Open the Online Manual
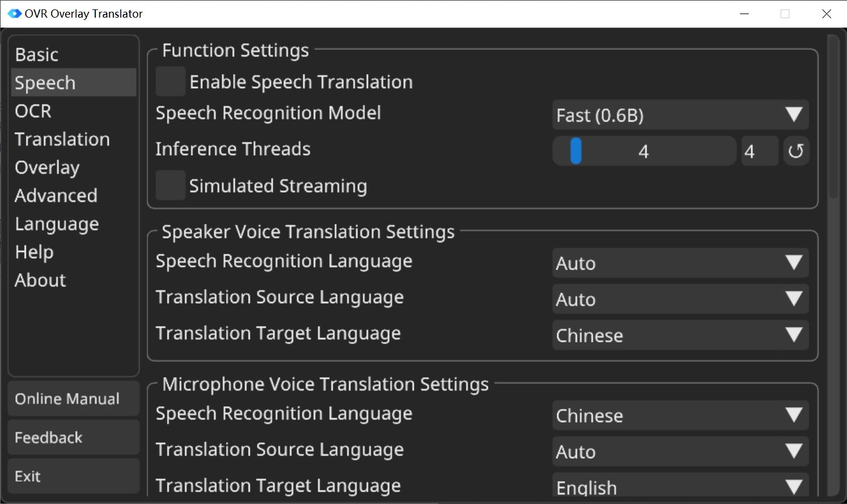The image size is (847, 504). point(73,399)
